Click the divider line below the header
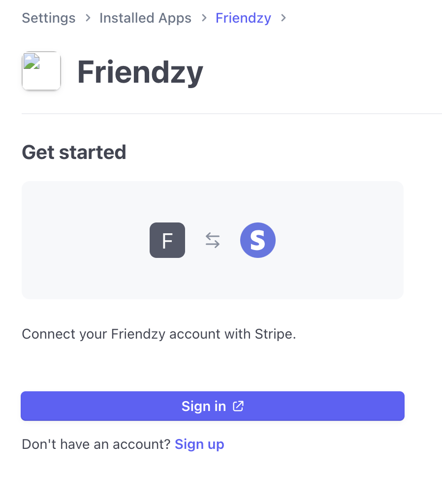This screenshot has width=442, height=504. (231, 114)
